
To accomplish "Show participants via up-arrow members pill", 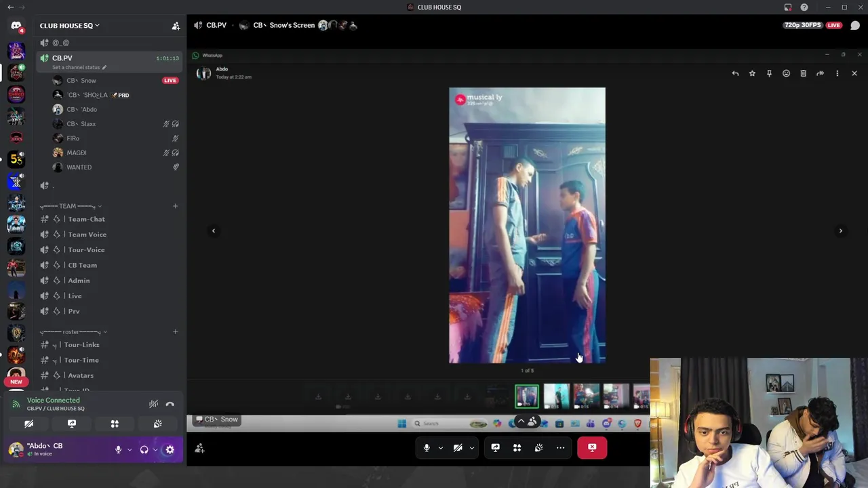I will 528,422.
